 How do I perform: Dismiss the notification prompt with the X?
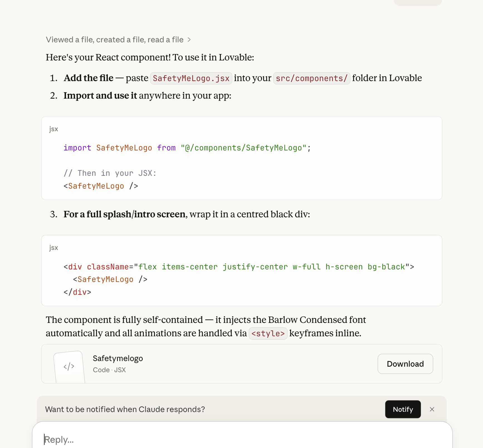pos(432,409)
